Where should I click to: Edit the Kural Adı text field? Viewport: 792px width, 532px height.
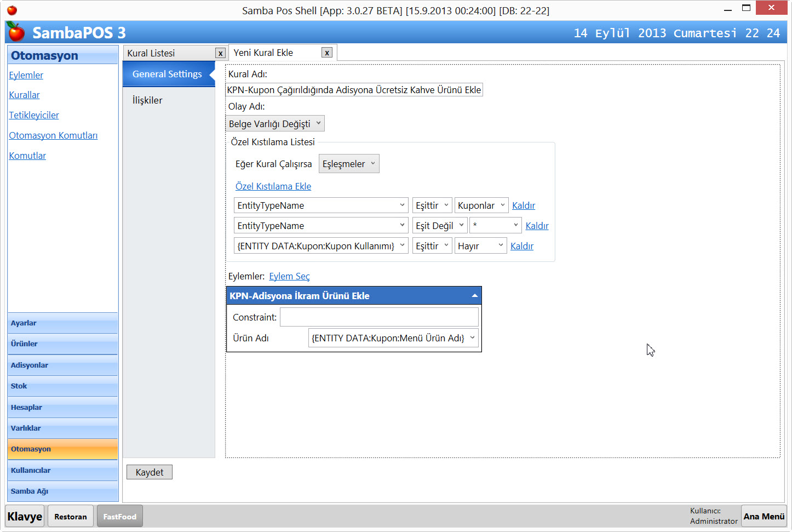tap(354, 90)
